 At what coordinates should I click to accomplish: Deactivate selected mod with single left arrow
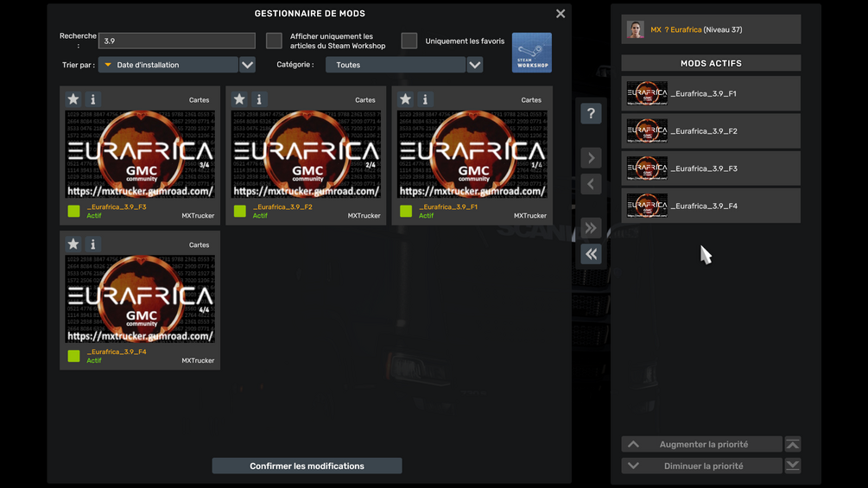(x=591, y=184)
